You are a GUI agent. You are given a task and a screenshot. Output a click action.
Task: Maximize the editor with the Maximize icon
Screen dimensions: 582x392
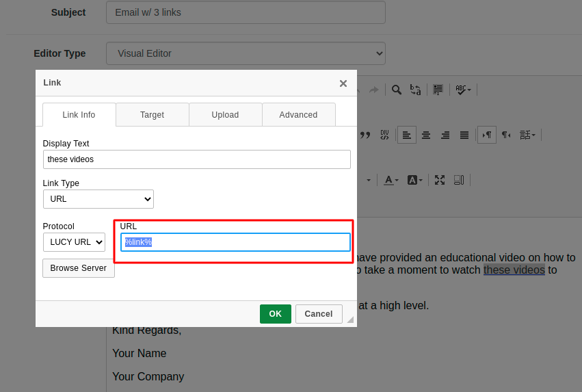tap(440, 180)
